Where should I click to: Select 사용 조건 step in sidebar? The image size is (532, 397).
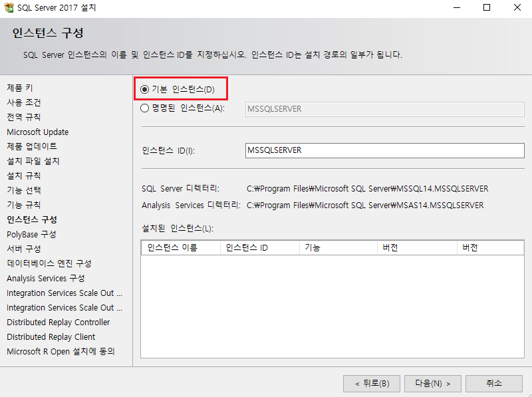point(24,102)
